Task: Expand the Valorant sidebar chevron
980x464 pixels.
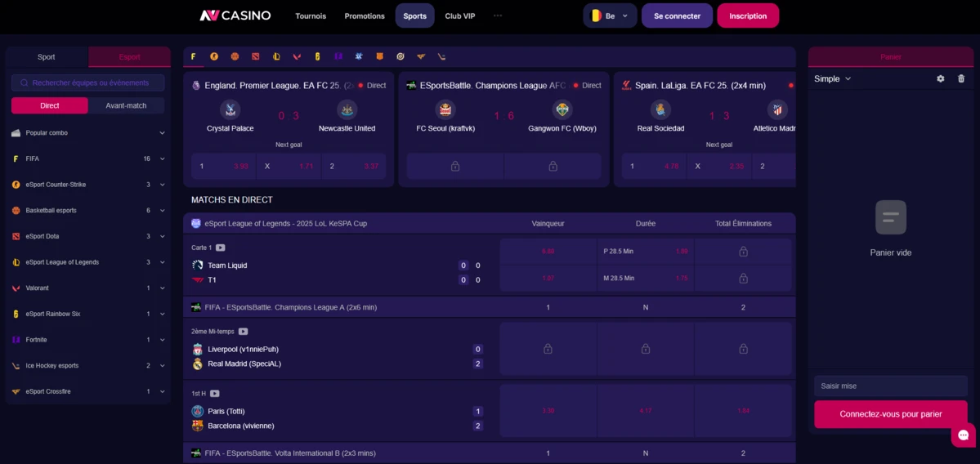Action: [163, 288]
